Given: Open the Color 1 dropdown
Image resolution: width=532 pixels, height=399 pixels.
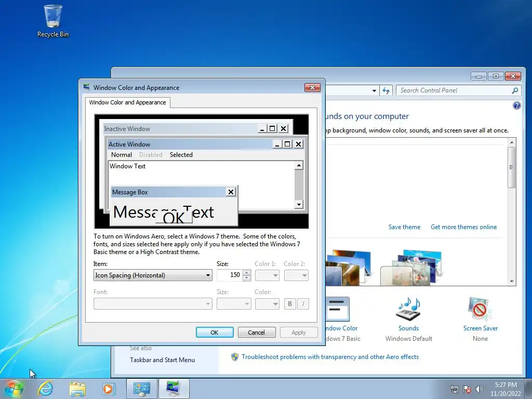Looking at the screenshot, I should [x=267, y=275].
